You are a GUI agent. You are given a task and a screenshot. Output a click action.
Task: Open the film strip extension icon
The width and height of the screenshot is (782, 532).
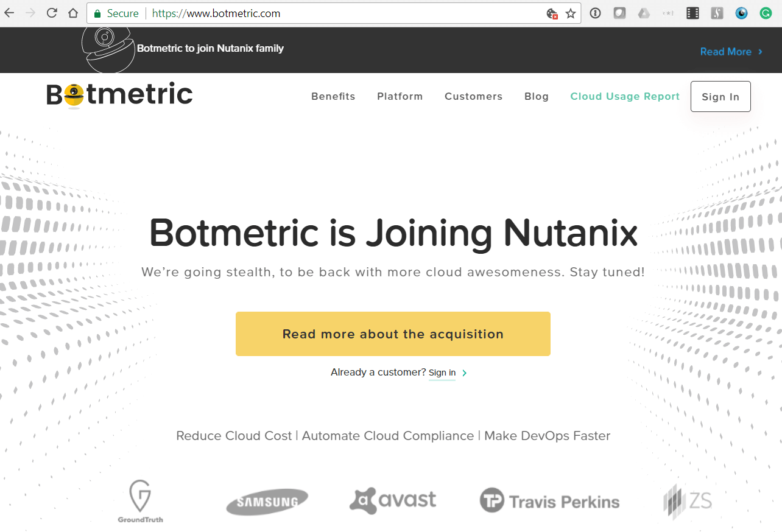pos(692,12)
